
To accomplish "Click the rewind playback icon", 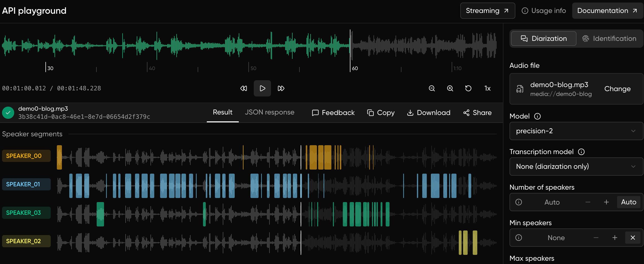I will click(244, 88).
